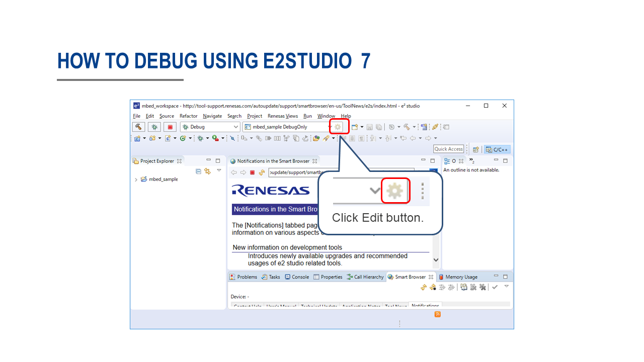The height and width of the screenshot is (362, 644).
Task: Click the browser Refresh icon
Action: (x=262, y=172)
